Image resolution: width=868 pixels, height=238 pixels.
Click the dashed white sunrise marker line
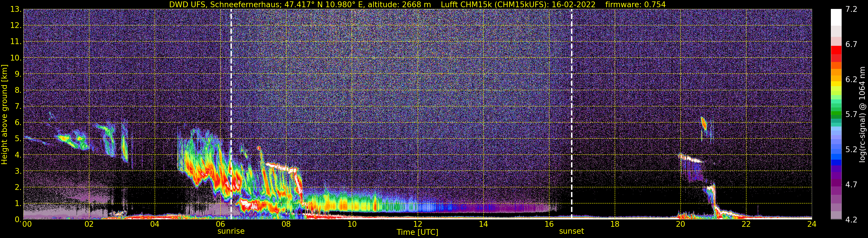click(231, 114)
